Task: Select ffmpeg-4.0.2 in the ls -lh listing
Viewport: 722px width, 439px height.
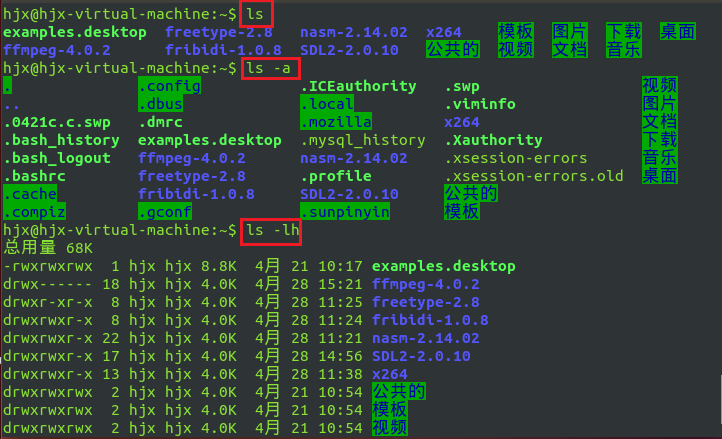Action: point(425,284)
